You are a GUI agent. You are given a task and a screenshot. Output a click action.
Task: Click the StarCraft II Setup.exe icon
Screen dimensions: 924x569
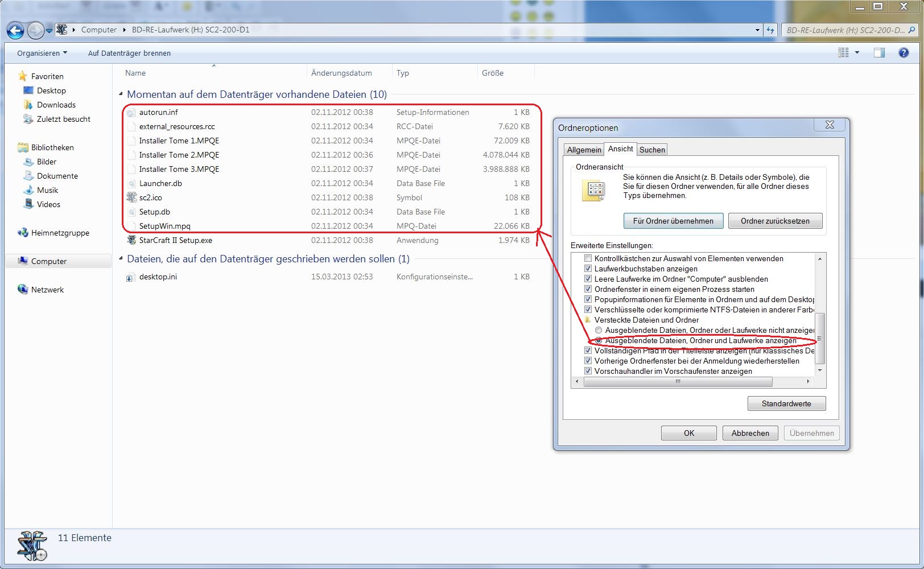pos(131,240)
